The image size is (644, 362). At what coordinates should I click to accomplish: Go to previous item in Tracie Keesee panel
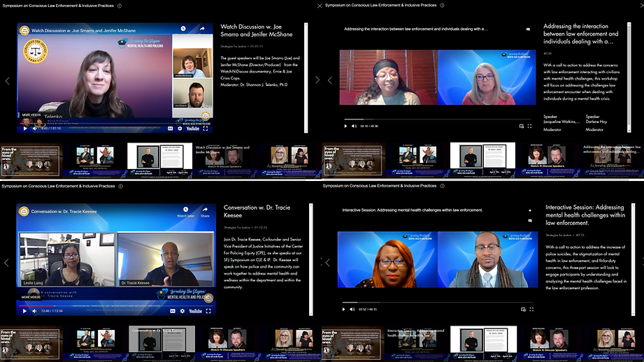[x=6, y=263]
